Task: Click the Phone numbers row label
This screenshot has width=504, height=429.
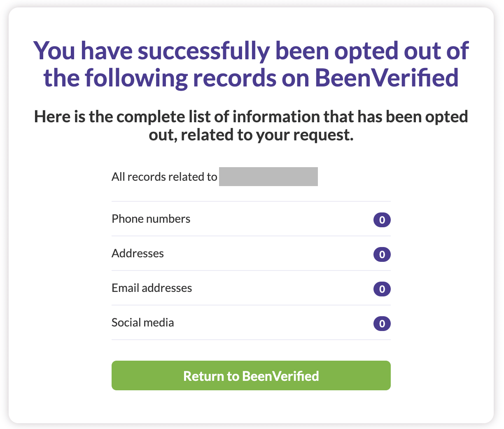Action: tap(151, 219)
